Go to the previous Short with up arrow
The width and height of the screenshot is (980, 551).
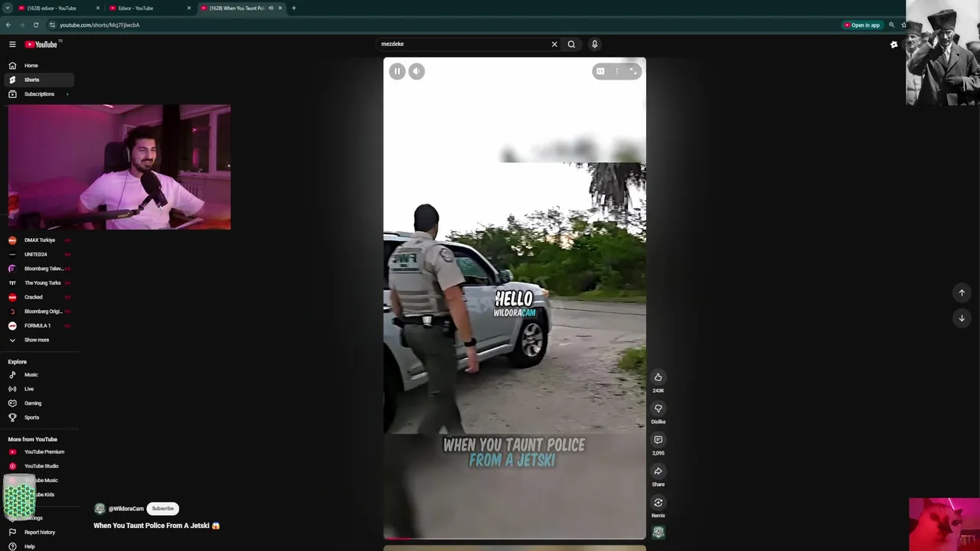[962, 292]
